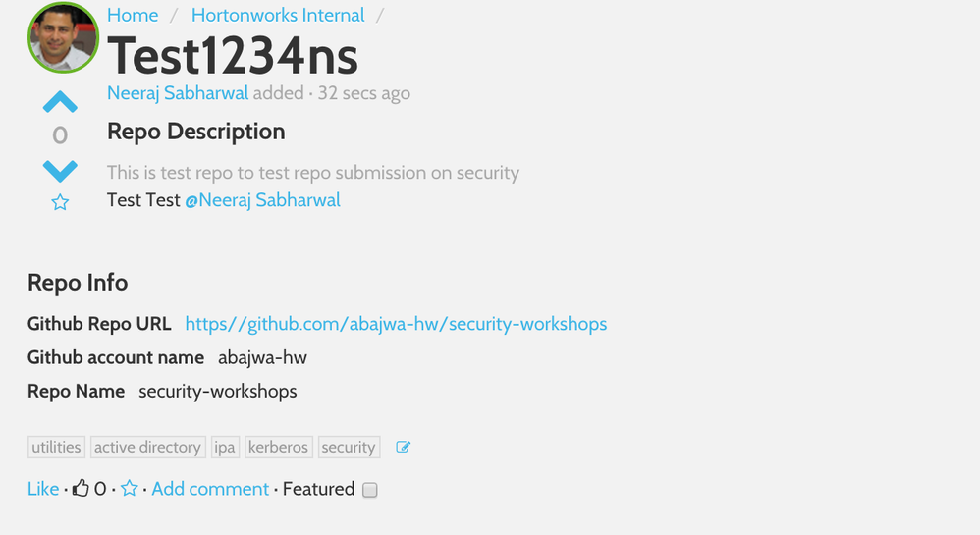
Task: Downvote the Test1234ns repo
Action: (60, 171)
